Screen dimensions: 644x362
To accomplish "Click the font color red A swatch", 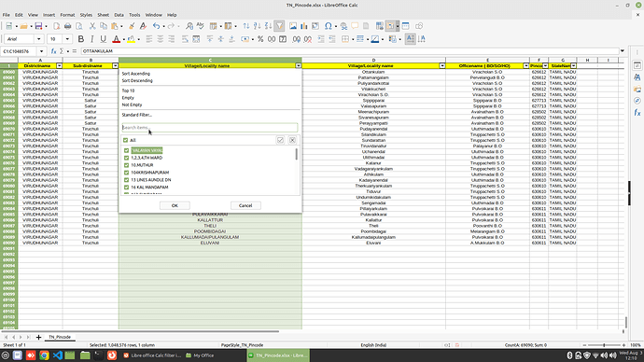I will tap(117, 39).
